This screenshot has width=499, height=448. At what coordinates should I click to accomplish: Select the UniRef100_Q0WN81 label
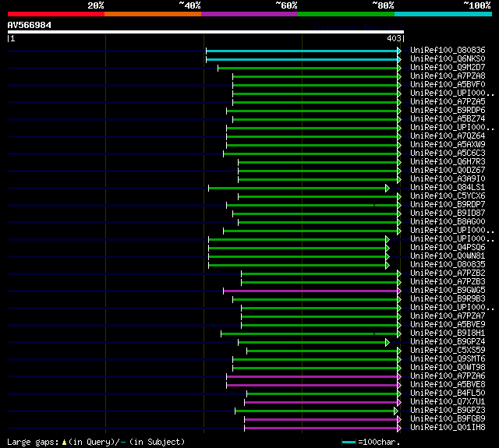448,256
